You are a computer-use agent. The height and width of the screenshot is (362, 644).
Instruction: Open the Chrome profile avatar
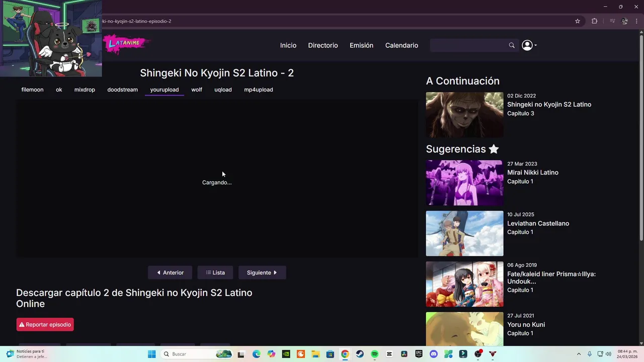[624, 21]
